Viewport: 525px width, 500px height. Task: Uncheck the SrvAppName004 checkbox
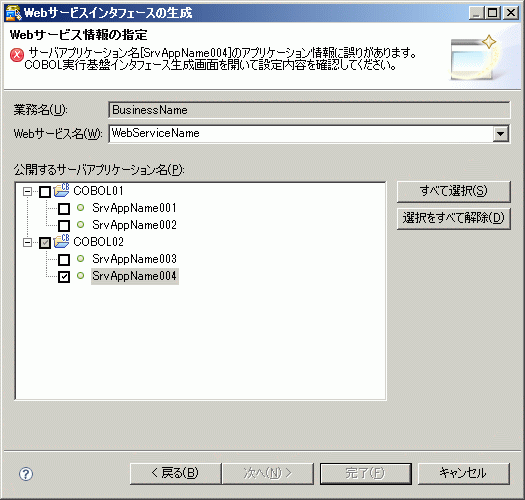64,277
